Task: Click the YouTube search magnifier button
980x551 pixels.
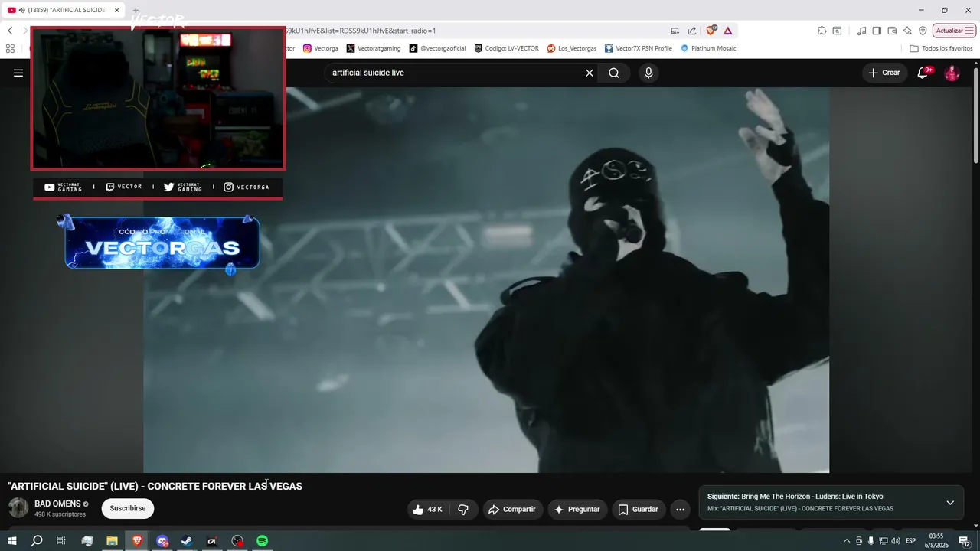Action: point(614,73)
